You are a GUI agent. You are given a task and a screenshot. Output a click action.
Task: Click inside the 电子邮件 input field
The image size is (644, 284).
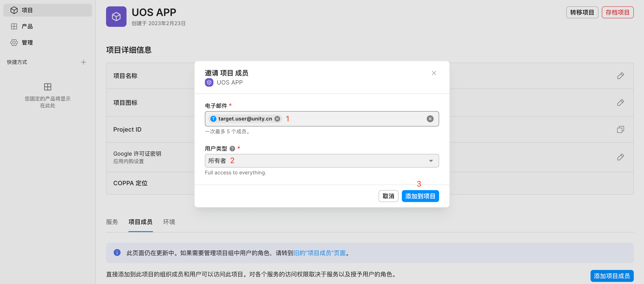[355, 119]
